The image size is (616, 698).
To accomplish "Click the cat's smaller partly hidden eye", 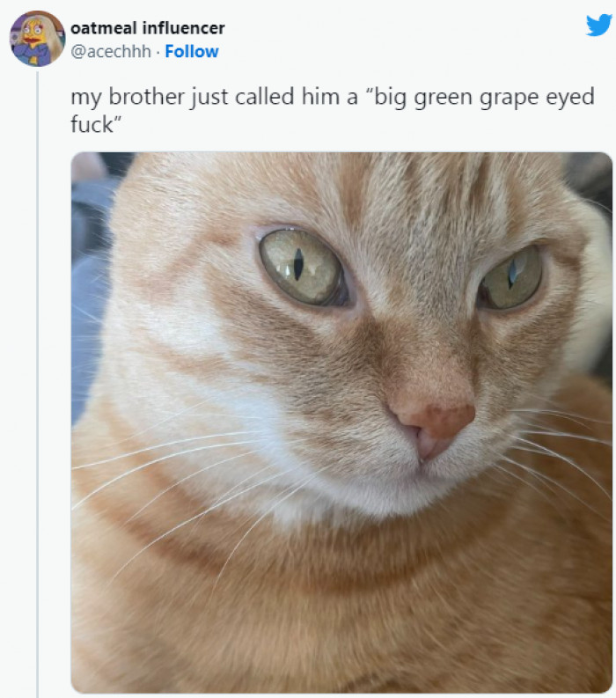I will click(513, 277).
